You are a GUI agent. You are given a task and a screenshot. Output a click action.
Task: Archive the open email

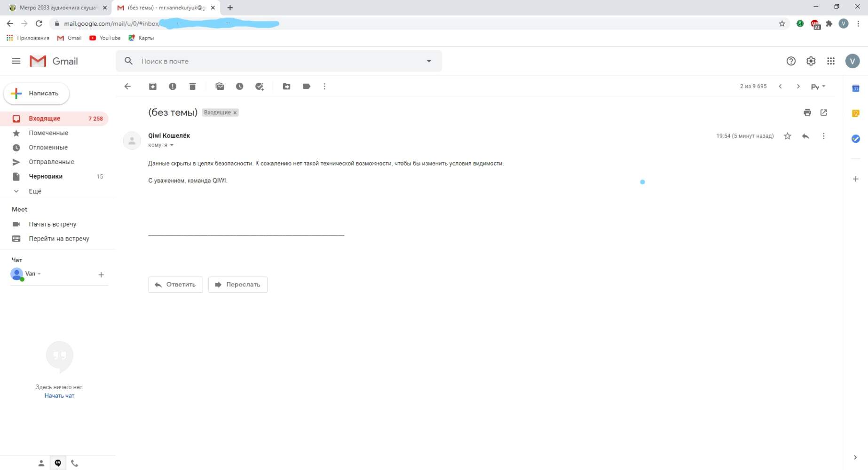(153, 86)
